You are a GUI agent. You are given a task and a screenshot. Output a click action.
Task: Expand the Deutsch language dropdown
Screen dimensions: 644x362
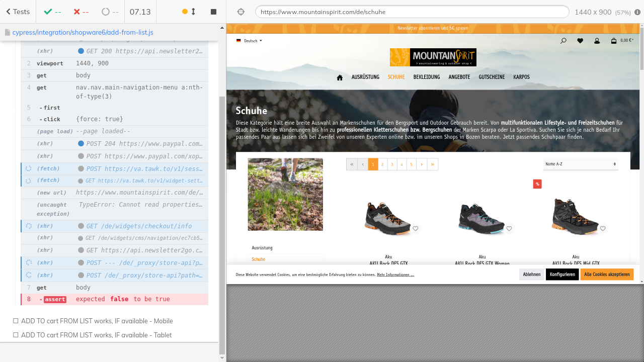coord(250,41)
